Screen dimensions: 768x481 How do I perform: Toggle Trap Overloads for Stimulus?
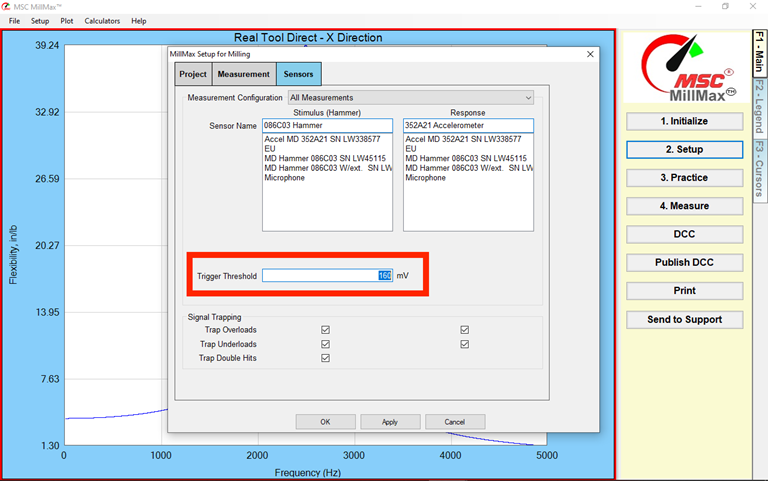tap(325, 330)
